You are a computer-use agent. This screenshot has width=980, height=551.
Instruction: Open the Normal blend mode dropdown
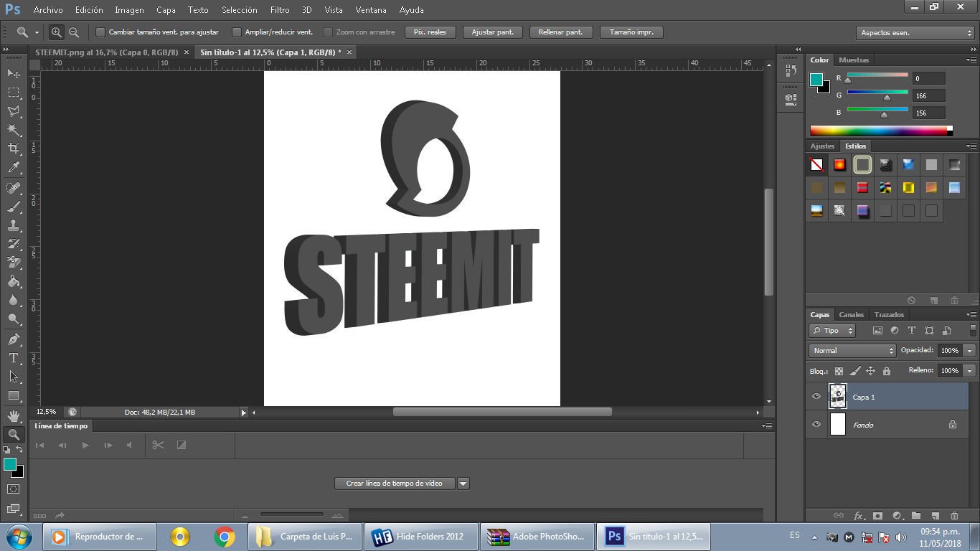tap(852, 351)
